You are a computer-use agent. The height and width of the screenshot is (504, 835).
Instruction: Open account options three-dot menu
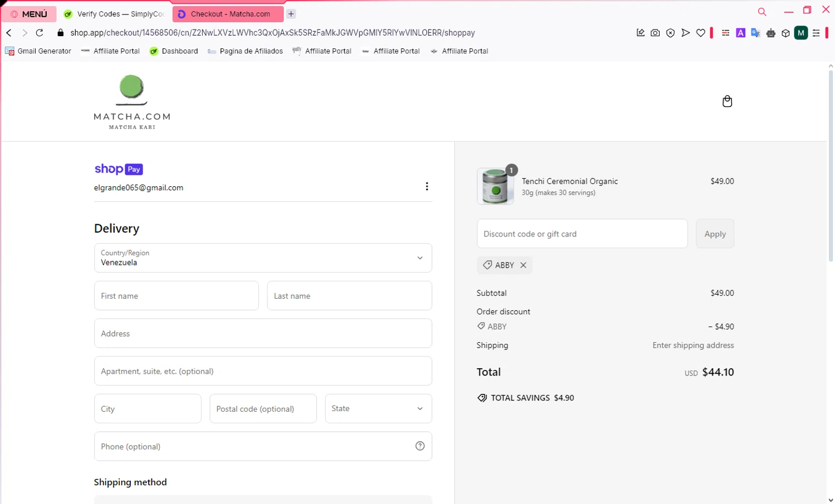click(427, 186)
